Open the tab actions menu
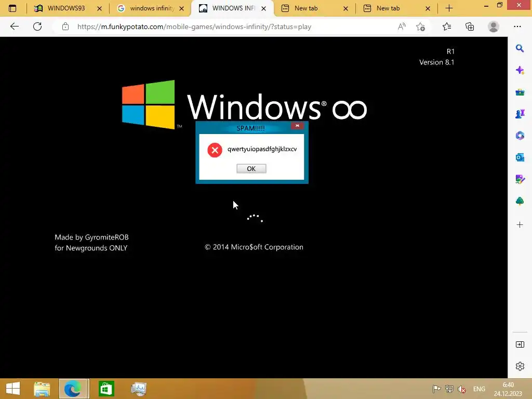The width and height of the screenshot is (532, 399). coord(12,8)
